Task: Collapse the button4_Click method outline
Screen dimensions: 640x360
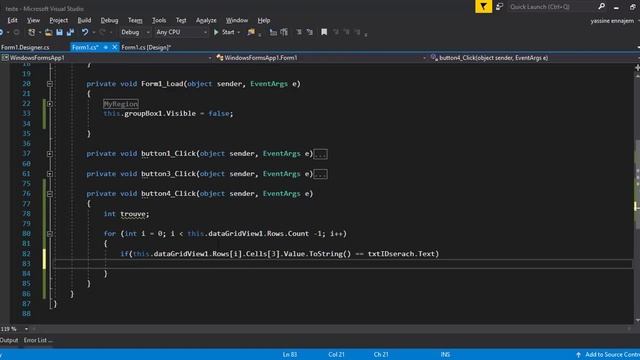Action: [x=50, y=194]
